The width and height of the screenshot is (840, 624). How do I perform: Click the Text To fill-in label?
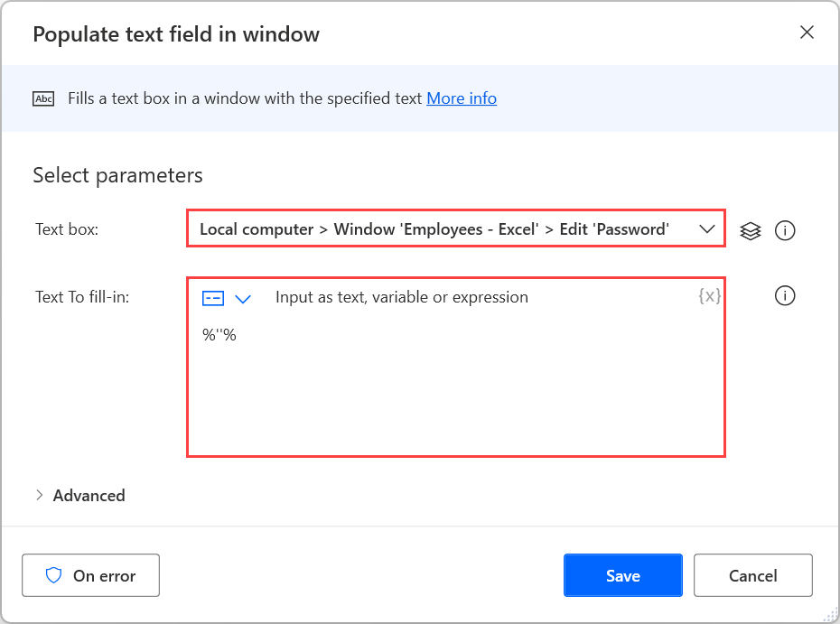pos(82,297)
